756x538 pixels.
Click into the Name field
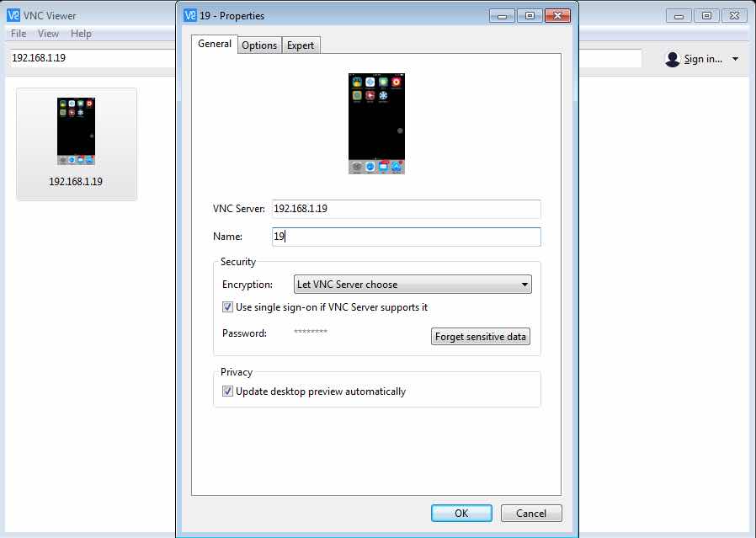407,237
